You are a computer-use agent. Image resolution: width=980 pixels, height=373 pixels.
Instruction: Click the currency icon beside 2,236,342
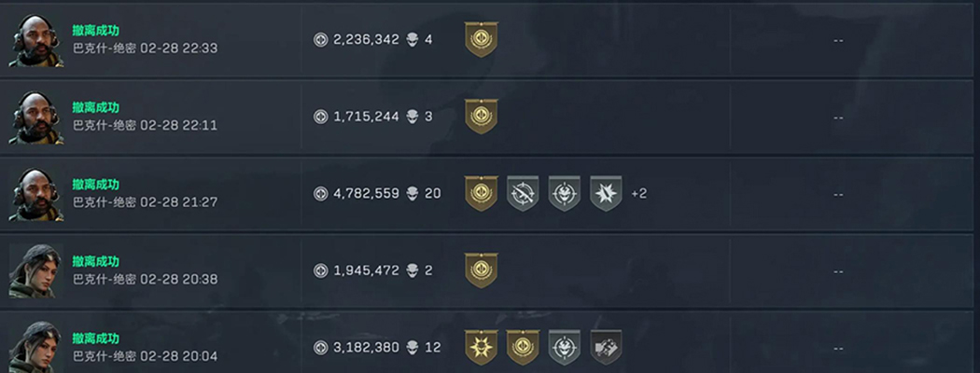pyautogui.click(x=320, y=39)
